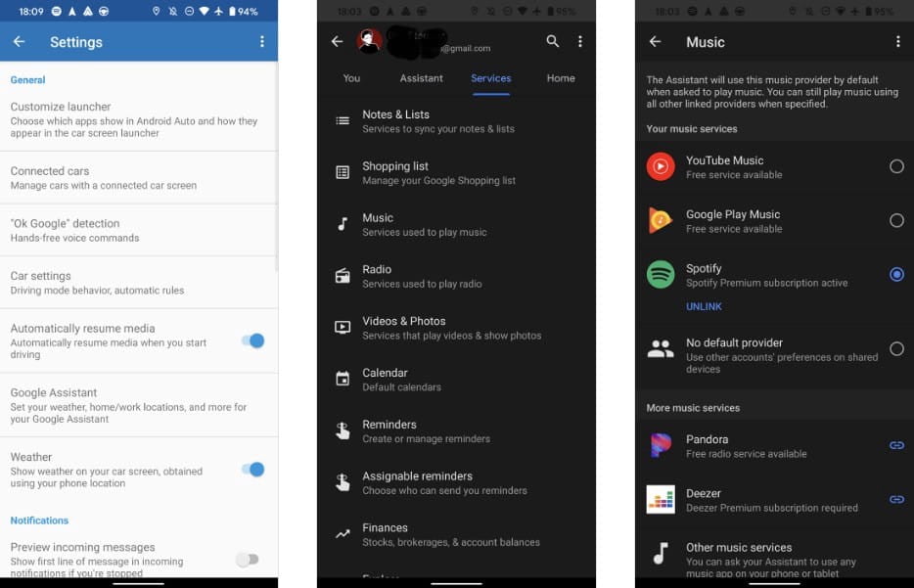The height and width of the screenshot is (588, 914).
Task: Tap the back arrow in Settings header
Action: [19, 42]
